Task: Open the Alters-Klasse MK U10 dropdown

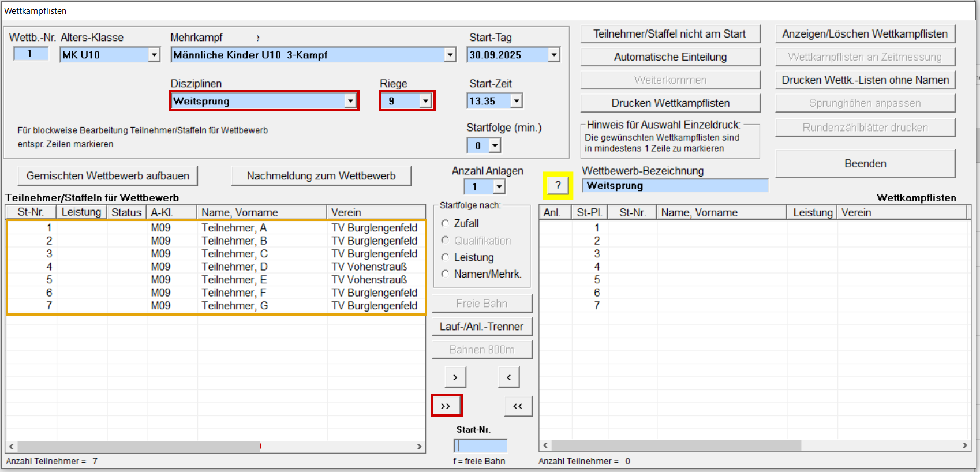Action: (154, 55)
